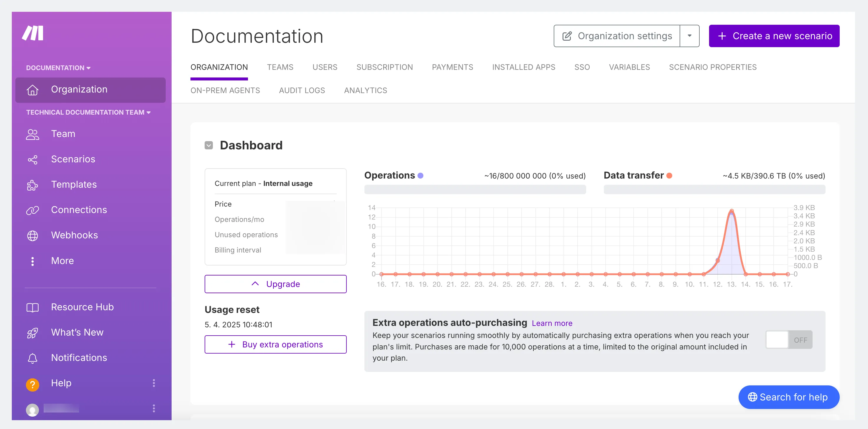Image resolution: width=868 pixels, height=429 pixels.
Task: Go to the INSTALLED APPS tab
Action: pyautogui.click(x=523, y=67)
